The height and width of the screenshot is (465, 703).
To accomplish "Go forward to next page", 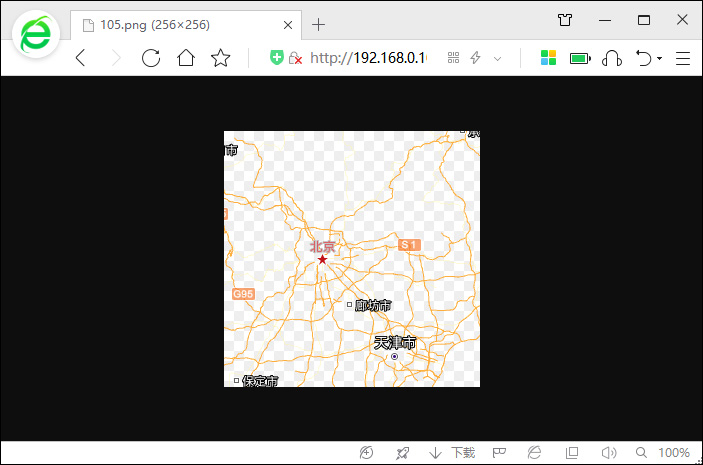I will (x=116, y=58).
